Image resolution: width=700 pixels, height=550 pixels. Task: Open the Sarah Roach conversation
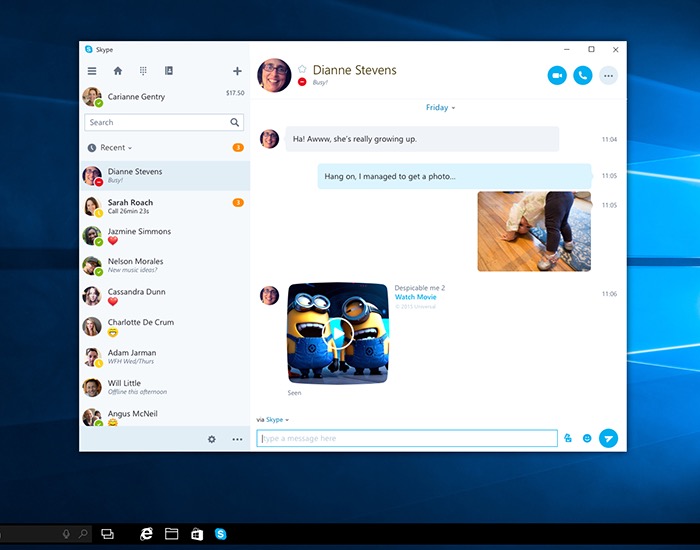pyautogui.click(x=160, y=207)
